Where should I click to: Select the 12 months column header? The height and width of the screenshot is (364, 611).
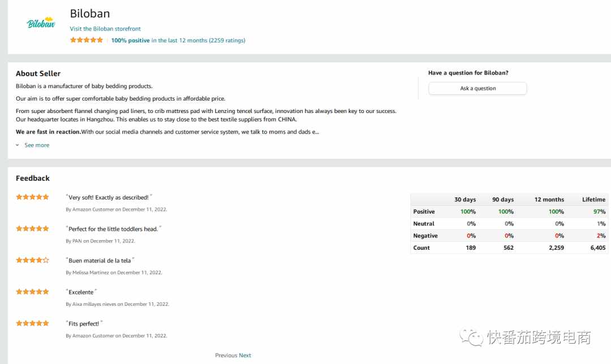pos(549,200)
